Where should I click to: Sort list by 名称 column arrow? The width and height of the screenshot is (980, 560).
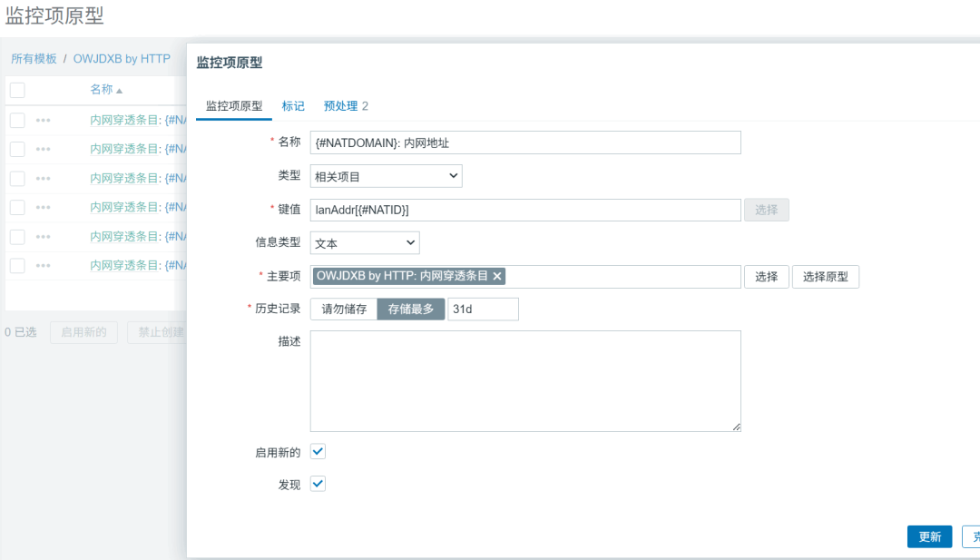pos(119,91)
